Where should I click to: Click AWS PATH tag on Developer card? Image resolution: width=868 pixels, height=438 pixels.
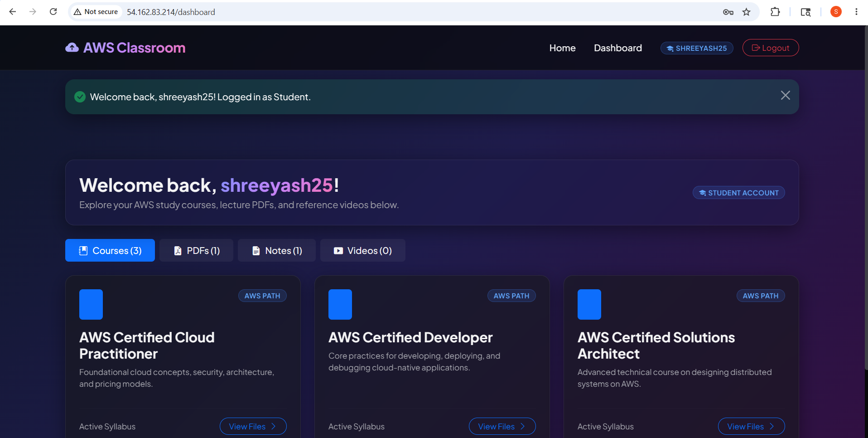511,296
